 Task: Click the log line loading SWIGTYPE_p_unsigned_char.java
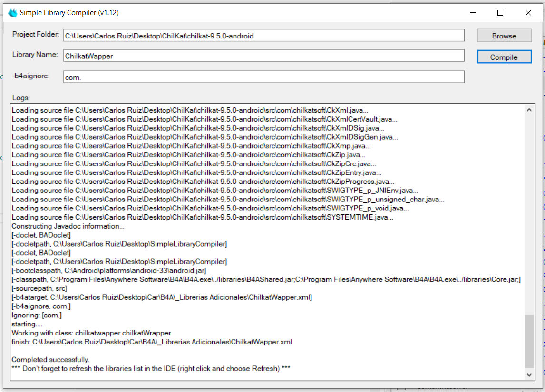[x=228, y=199]
